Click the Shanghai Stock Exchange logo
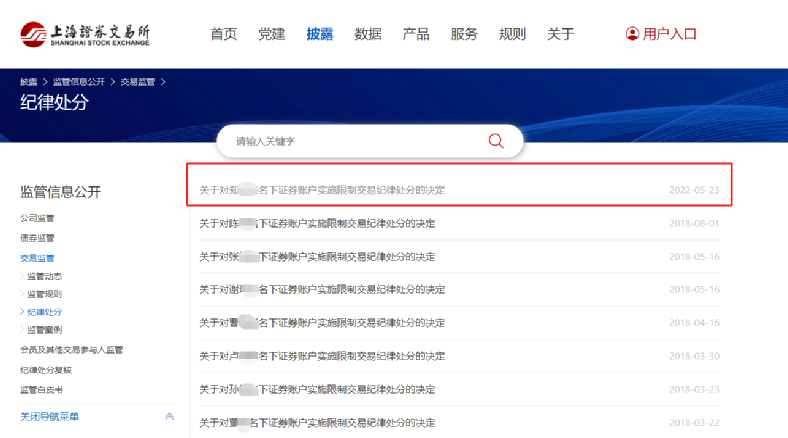This screenshot has width=788, height=438. [x=85, y=34]
